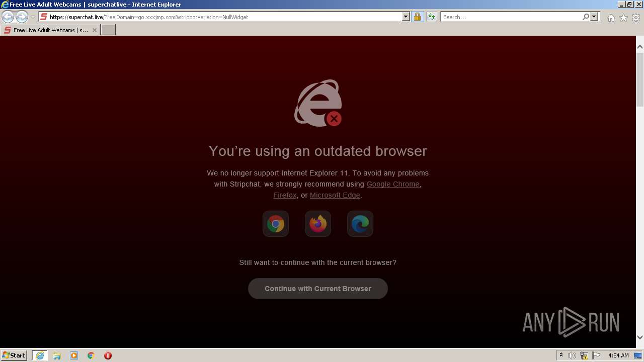Click "Still want to continue" text
This screenshot has height=362, width=644.
(x=318, y=262)
